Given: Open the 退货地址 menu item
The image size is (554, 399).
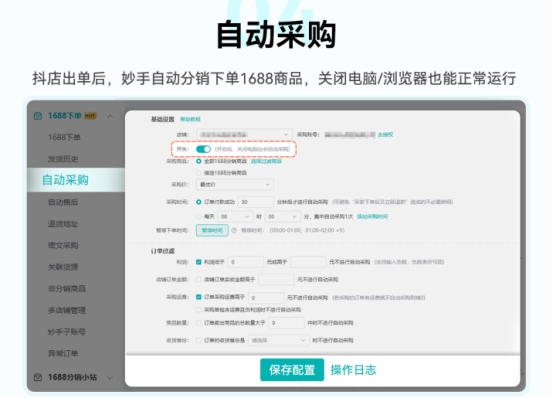Looking at the screenshot, I should click(63, 224).
